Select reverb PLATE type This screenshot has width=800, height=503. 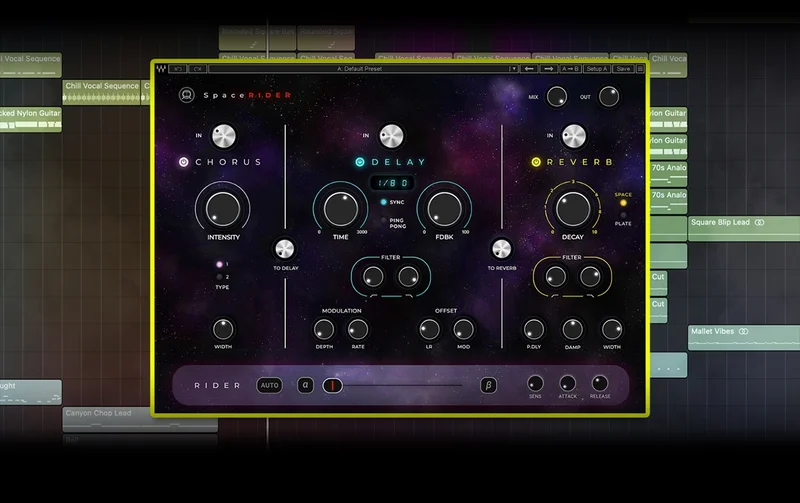(x=623, y=215)
